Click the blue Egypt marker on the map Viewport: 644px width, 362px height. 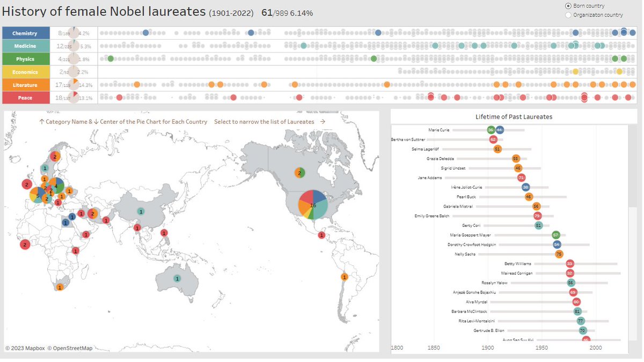pyautogui.click(x=65, y=222)
